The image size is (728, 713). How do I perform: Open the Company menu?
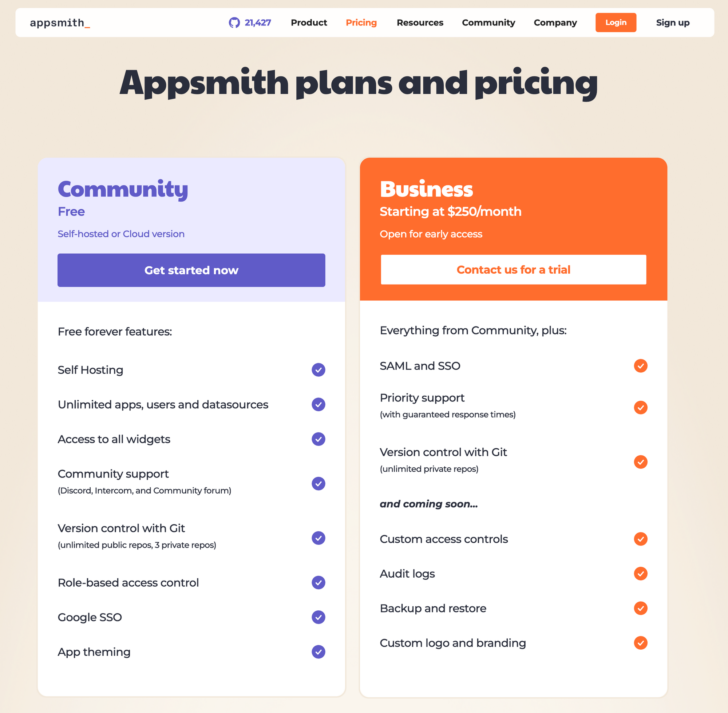click(555, 23)
